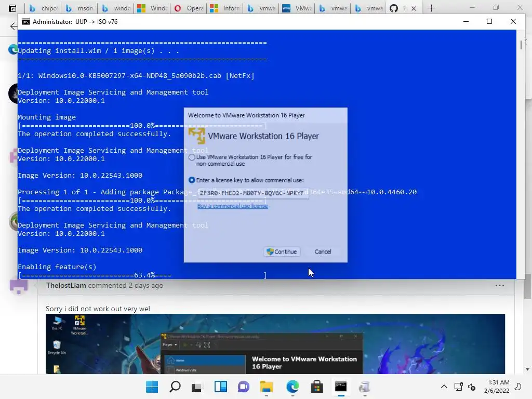Click Cancel in VMware Player dialog
The width and height of the screenshot is (532, 399).
click(x=323, y=252)
